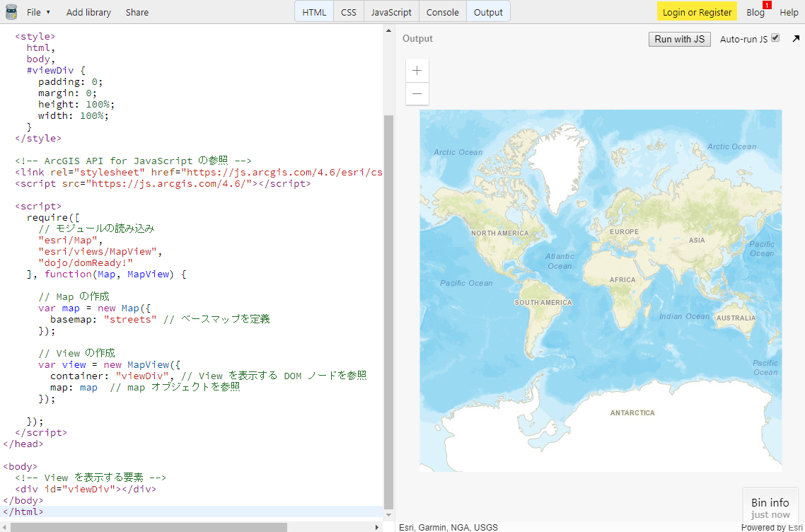Click the scroll right arrow of HTML editor
This screenshot has height=532, width=805.
[377, 527]
